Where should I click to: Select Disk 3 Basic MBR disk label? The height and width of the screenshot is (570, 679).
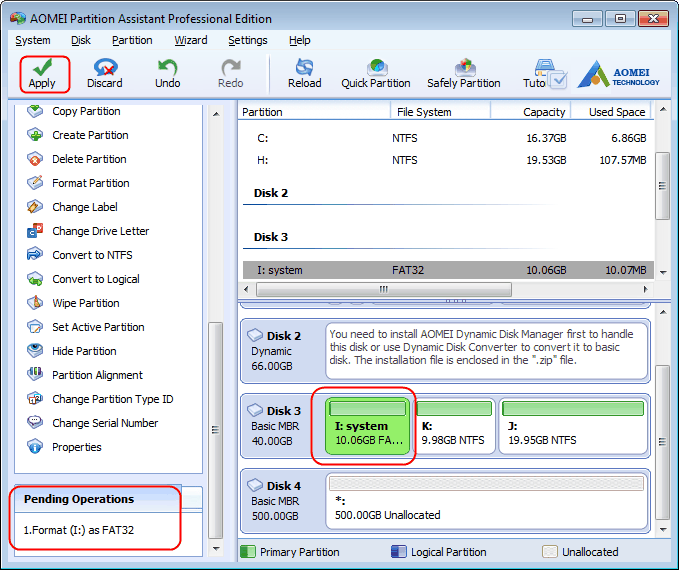(x=275, y=426)
